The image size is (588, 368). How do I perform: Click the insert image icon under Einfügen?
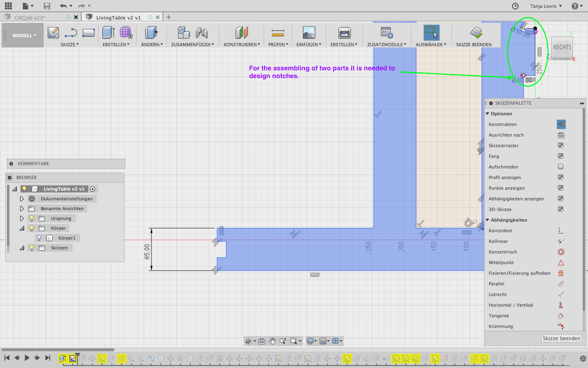point(309,33)
